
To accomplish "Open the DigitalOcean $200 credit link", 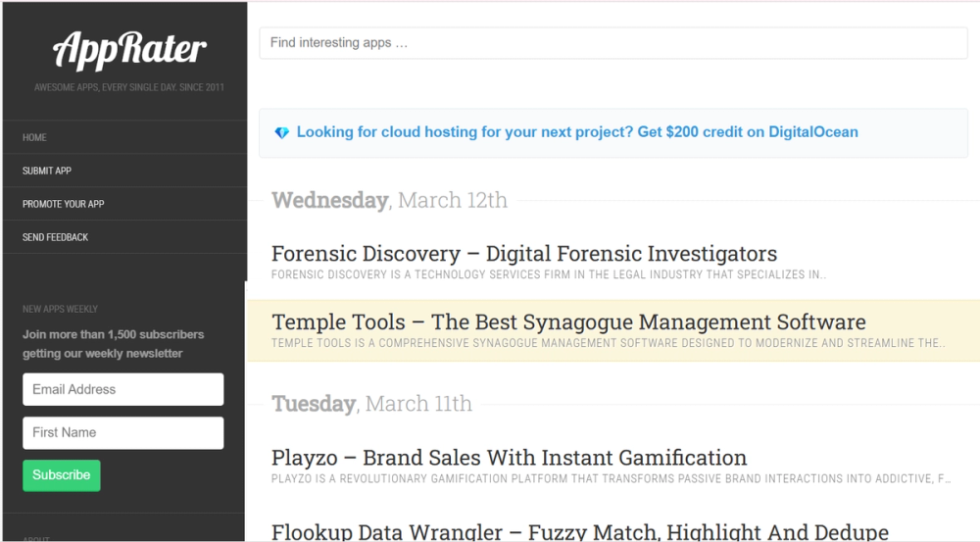I will pos(577,132).
